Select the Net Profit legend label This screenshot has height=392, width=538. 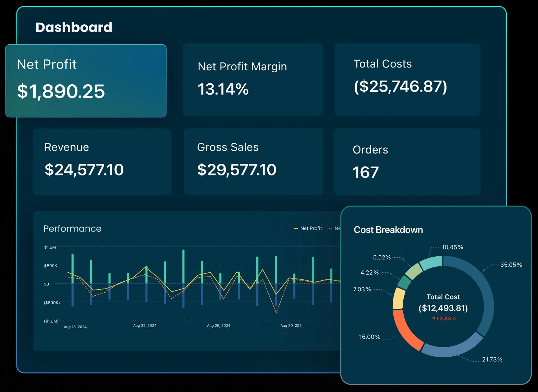(x=311, y=228)
